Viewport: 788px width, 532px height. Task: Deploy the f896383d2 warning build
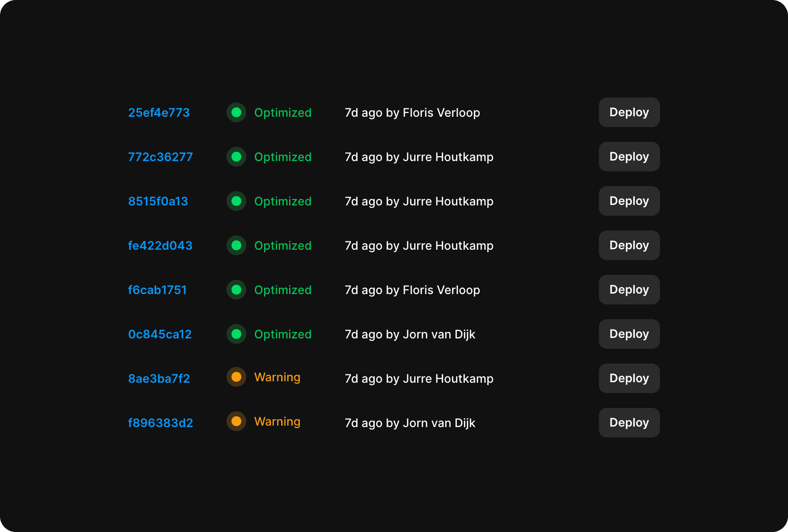tap(629, 423)
